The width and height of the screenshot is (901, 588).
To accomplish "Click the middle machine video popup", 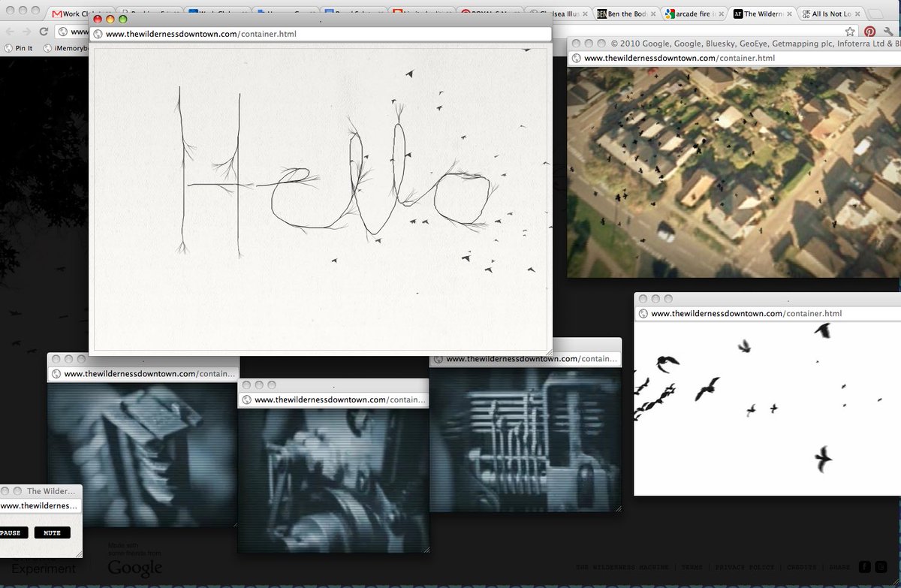I will 333,481.
